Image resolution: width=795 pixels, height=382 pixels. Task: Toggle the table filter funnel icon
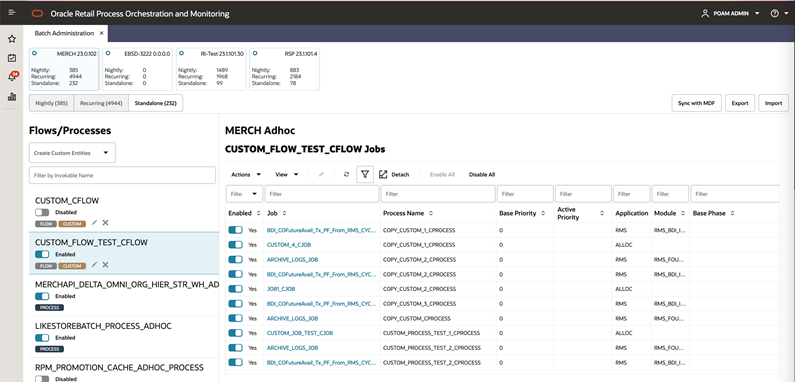[365, 175]
